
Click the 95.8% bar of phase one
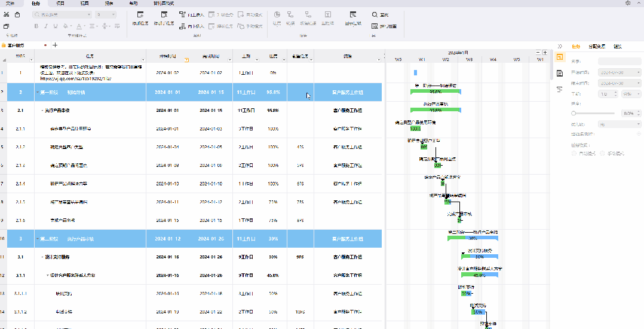tap(436, 92)
